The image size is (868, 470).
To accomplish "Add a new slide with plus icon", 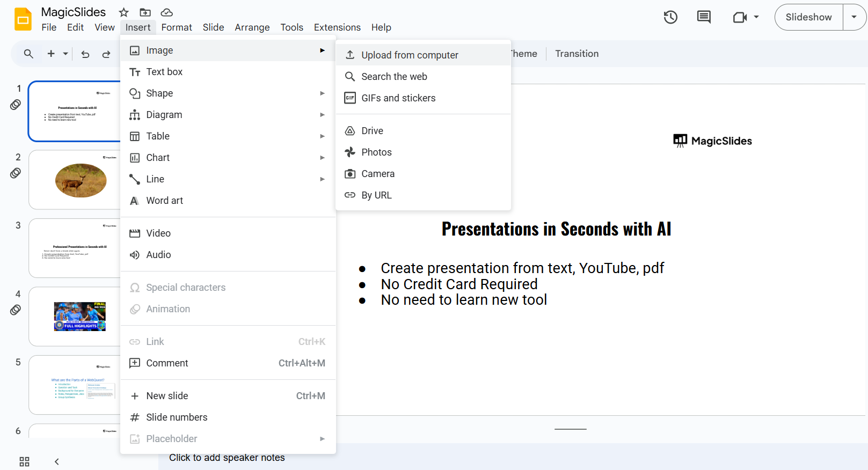I will pos(51,54).
